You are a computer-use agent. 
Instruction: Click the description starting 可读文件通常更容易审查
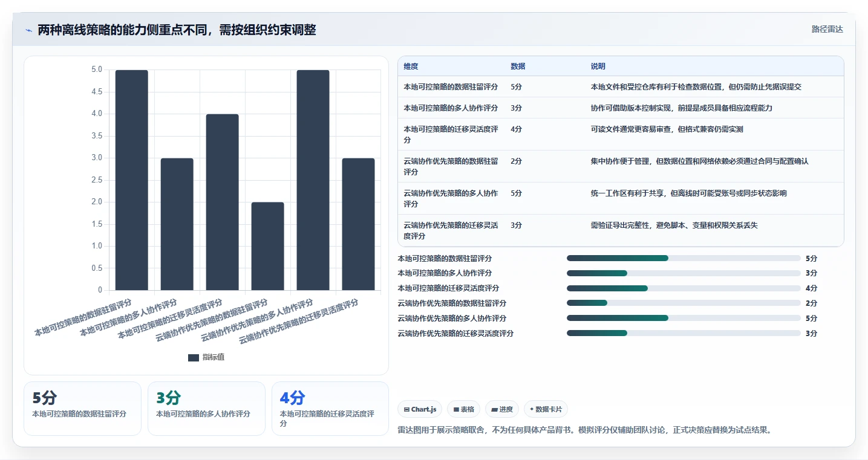[667, 129]
